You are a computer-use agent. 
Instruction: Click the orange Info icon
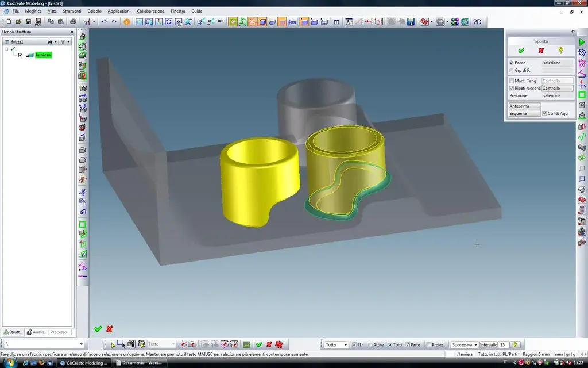click(127, 22)
